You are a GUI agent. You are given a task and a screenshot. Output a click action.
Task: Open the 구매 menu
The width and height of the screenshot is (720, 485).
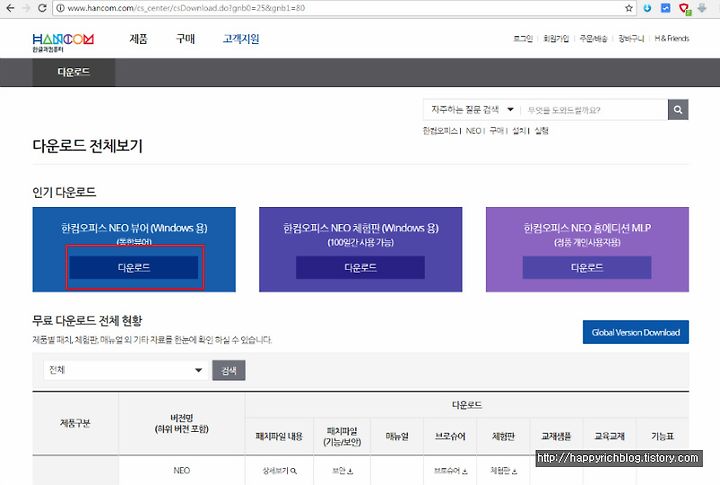pos(186,39)
